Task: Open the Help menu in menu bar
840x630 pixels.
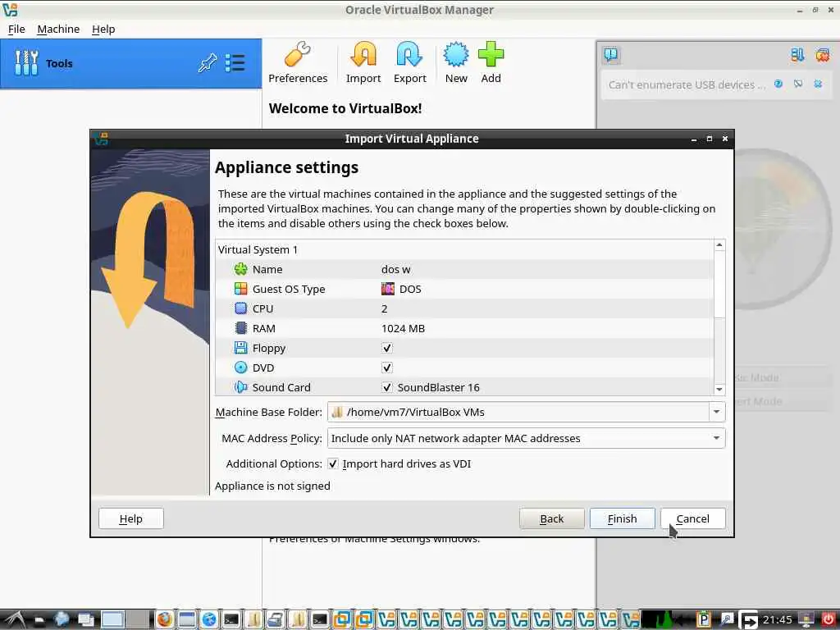Action: (x=103, y=29)
